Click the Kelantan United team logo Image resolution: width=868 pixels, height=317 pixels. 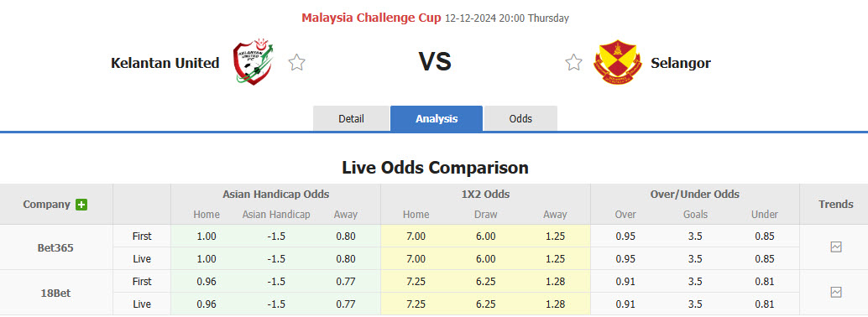tap(253, 62)
